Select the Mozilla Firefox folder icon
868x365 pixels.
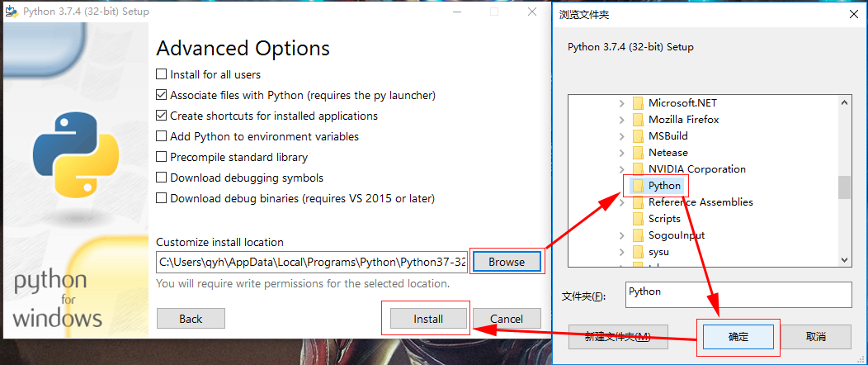pos(639,120)
